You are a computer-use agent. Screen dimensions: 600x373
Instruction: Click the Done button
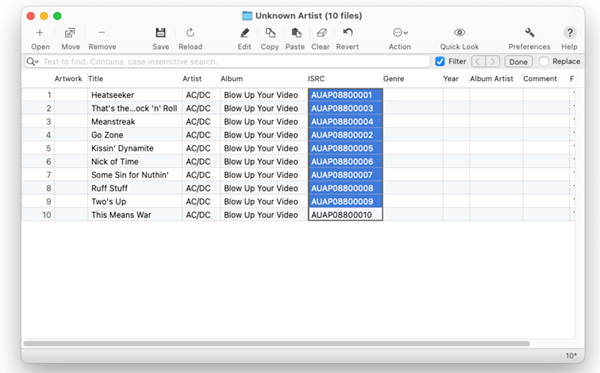518,62
